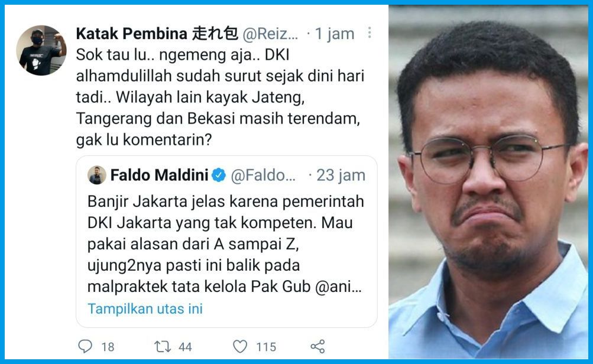Image resolution: width=593 pixels, height=364 pixels.
Task: Click the Faldo Maldini display name
Action: click(159, 175)
